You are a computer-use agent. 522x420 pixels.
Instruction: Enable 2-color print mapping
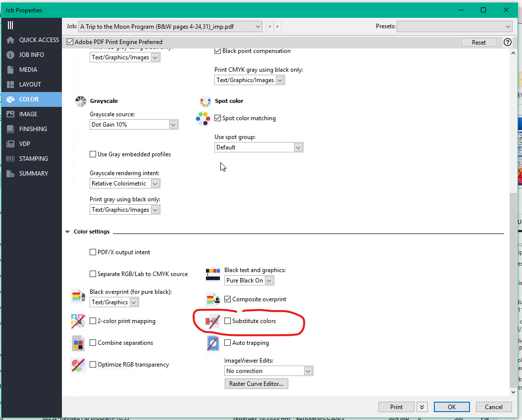point(93,321)
